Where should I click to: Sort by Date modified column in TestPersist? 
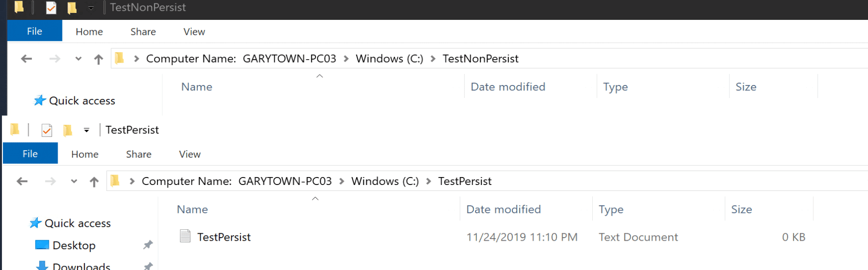pyautogui.click(x=503, y=209)
